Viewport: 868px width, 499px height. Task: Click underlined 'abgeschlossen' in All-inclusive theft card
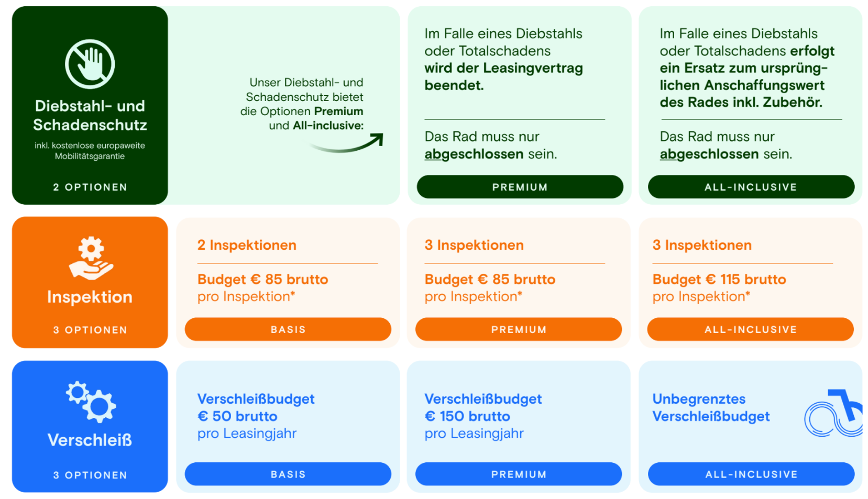(x=709, y=154)
